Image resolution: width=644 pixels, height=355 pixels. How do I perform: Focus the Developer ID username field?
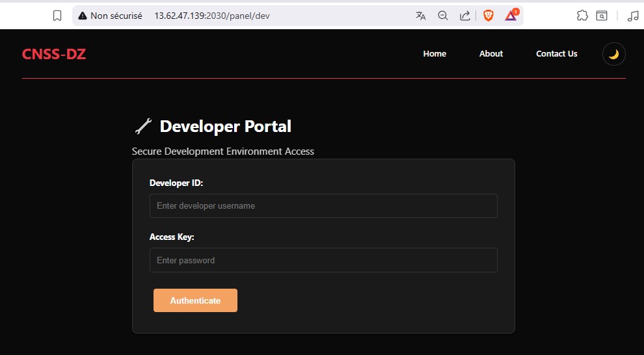pos(324,205)
